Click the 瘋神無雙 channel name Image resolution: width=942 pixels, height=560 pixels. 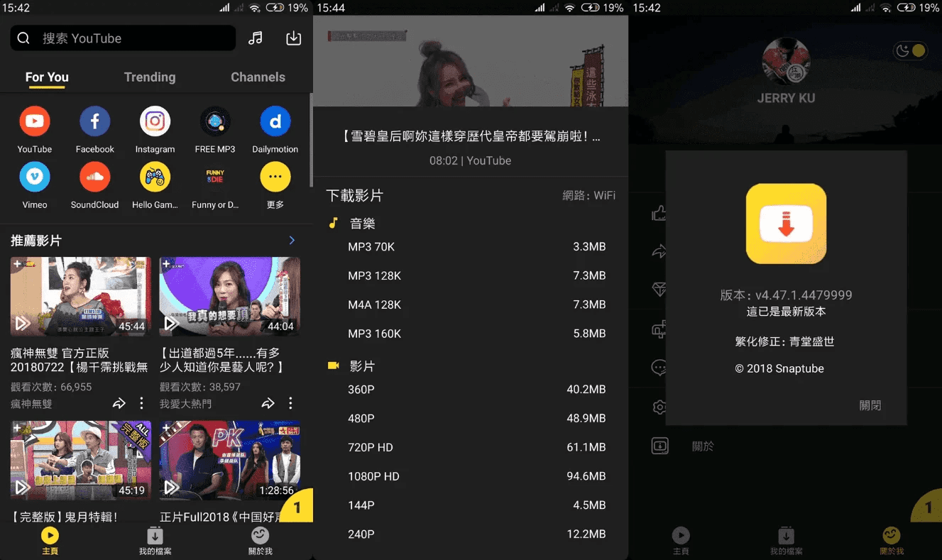[x=31, y=404]
